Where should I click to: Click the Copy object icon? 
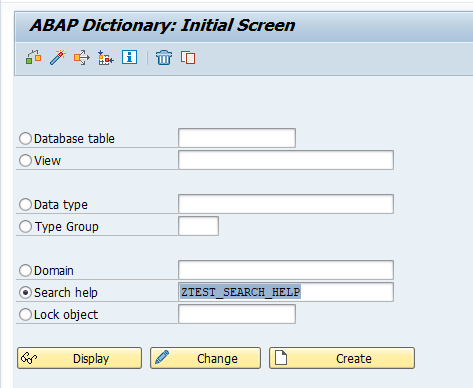point(188,58)
